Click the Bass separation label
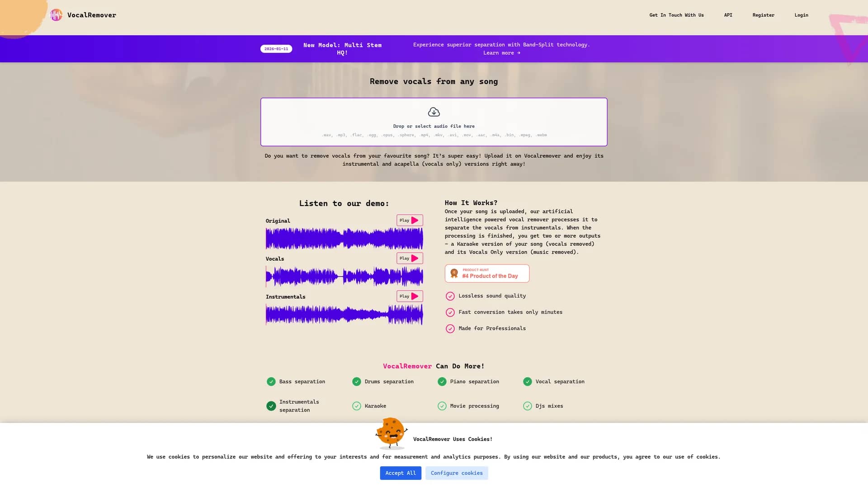Image resolution: width=868 pixels, height=488 pixels. [302, 382]
